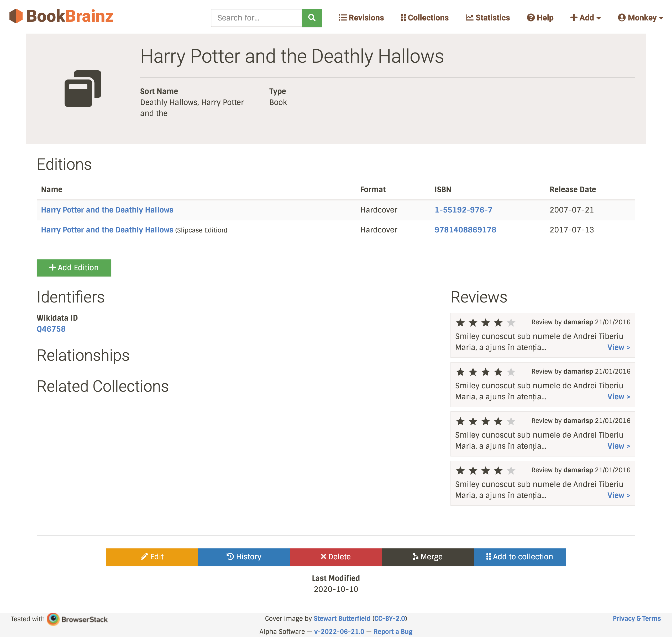
Task: Click the stars of the third review
Action: [485, 421]
